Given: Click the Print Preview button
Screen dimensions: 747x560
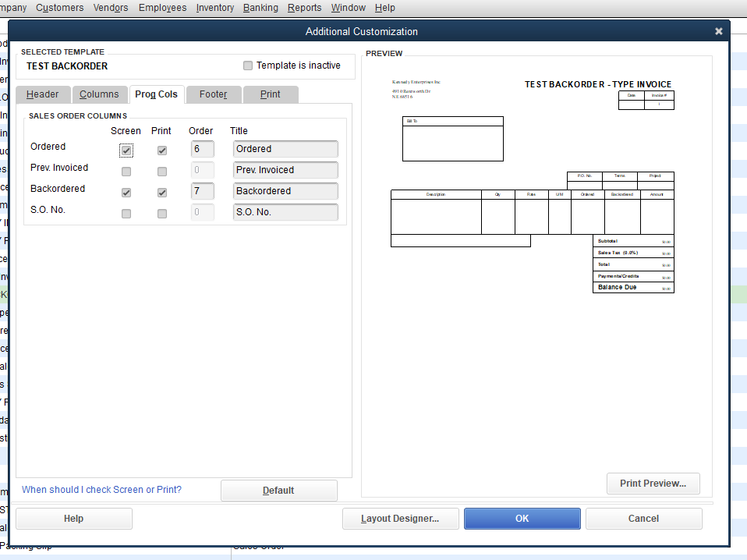Looking at the screenshot, I should 653,484.
